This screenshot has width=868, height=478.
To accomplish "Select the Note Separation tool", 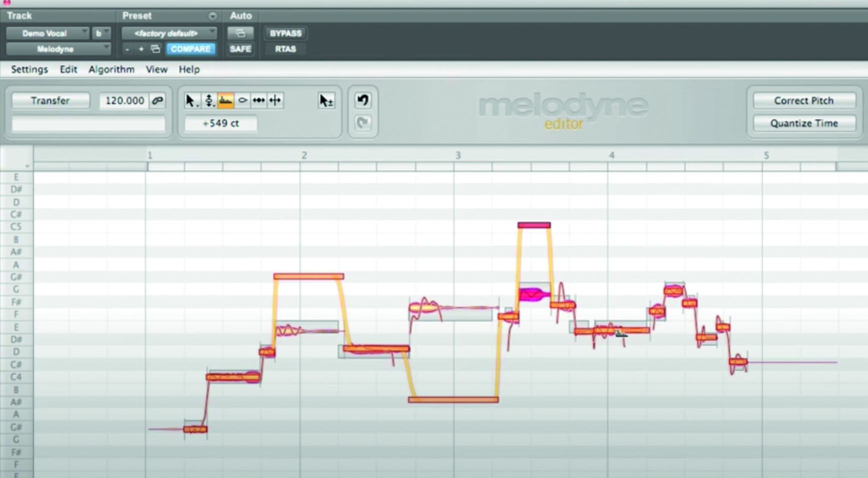I will click(x=275, y=100).
